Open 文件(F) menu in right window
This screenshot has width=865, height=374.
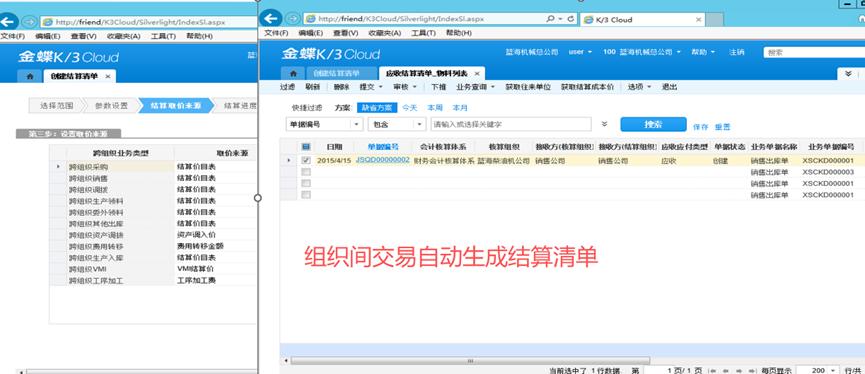click(x=276, y=33)
